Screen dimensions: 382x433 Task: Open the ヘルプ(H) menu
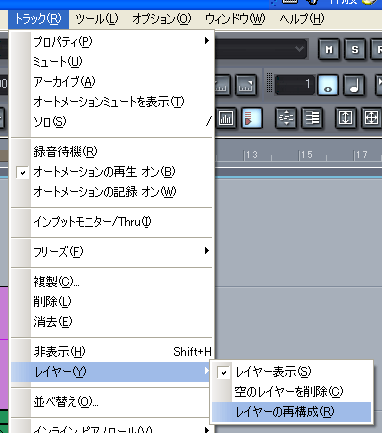coord(302,19)
